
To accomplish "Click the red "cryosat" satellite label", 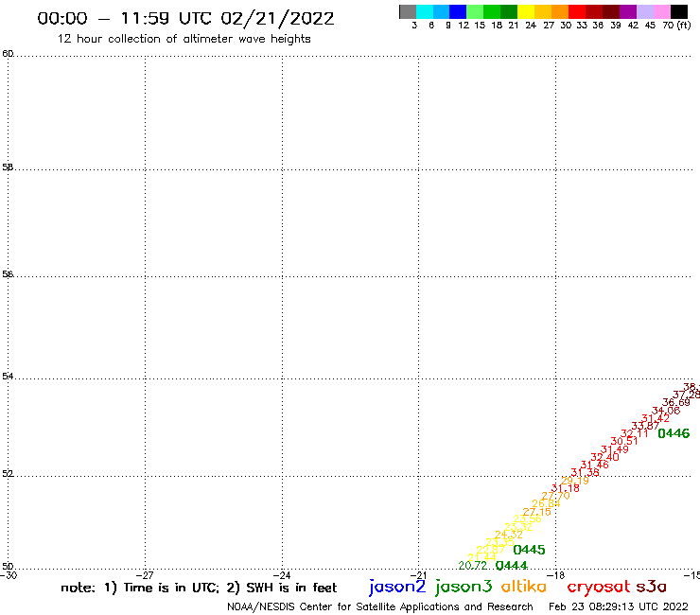I will 599,587.
